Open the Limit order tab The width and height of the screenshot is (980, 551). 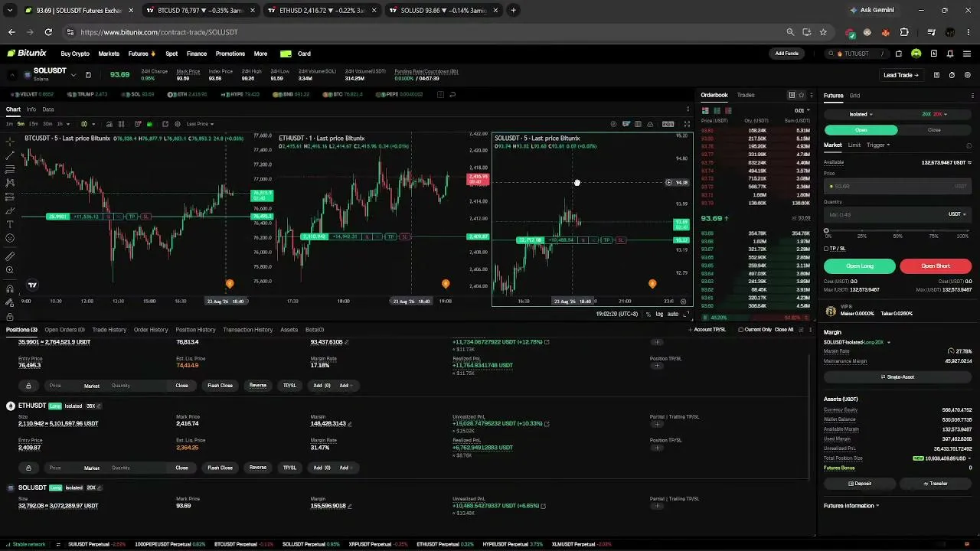(854, 145)
